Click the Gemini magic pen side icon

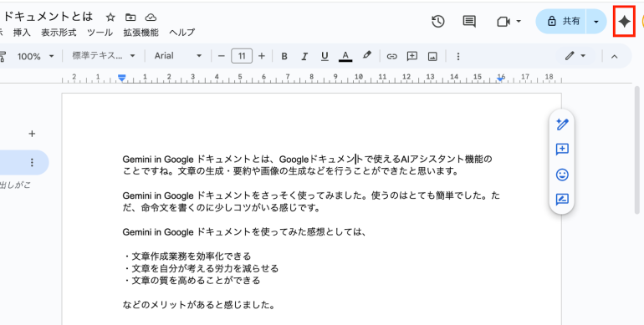click(562, 124)
